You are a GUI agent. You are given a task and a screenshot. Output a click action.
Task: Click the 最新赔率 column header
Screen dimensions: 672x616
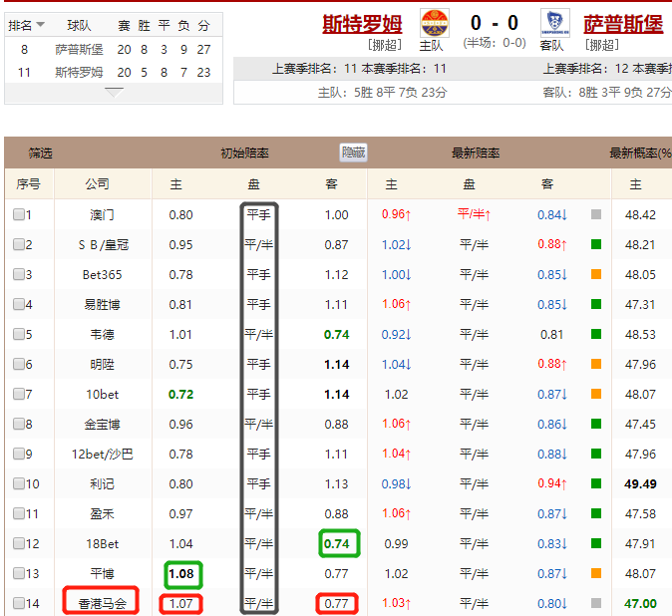[476, 154]
